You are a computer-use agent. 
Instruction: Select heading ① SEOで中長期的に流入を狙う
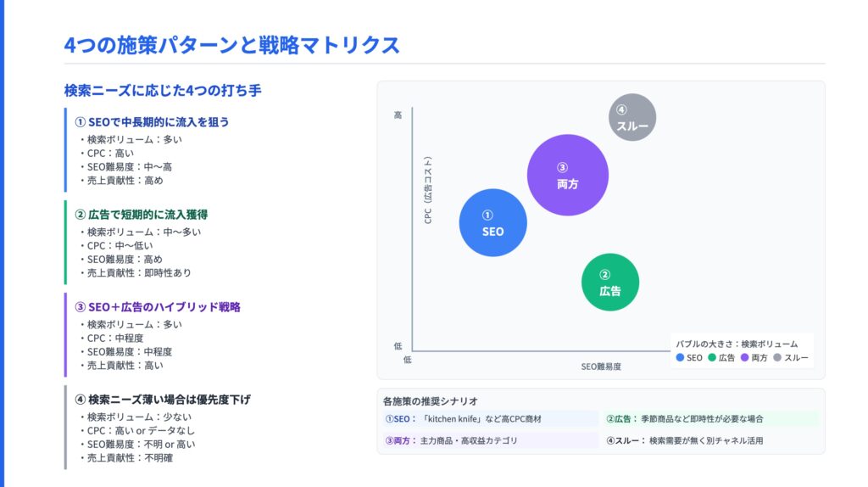tap(152, 122)
